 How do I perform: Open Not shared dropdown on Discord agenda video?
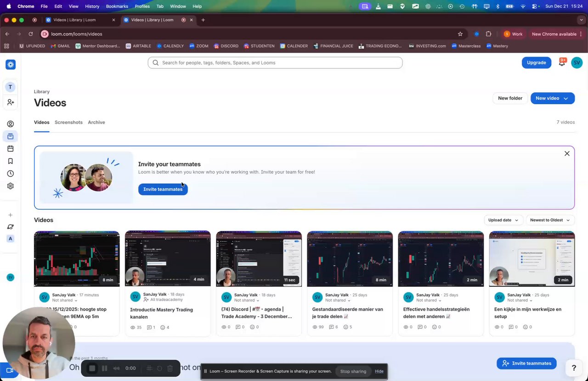(246, 301)
